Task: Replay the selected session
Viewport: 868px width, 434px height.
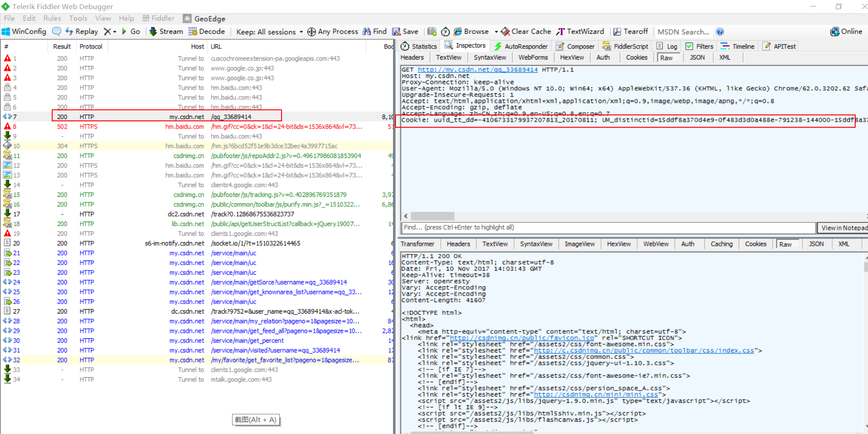Action: (81, 31)
